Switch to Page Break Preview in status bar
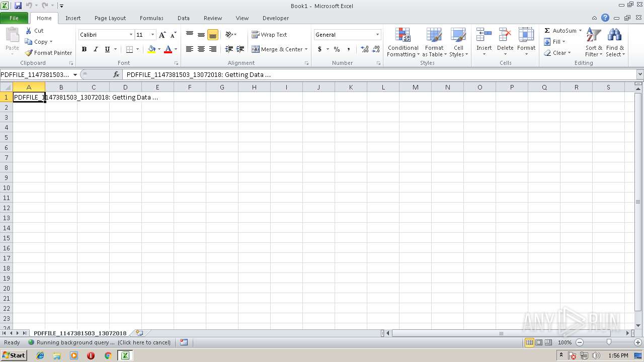Screen dimensions: 644x362 (548, 342)
